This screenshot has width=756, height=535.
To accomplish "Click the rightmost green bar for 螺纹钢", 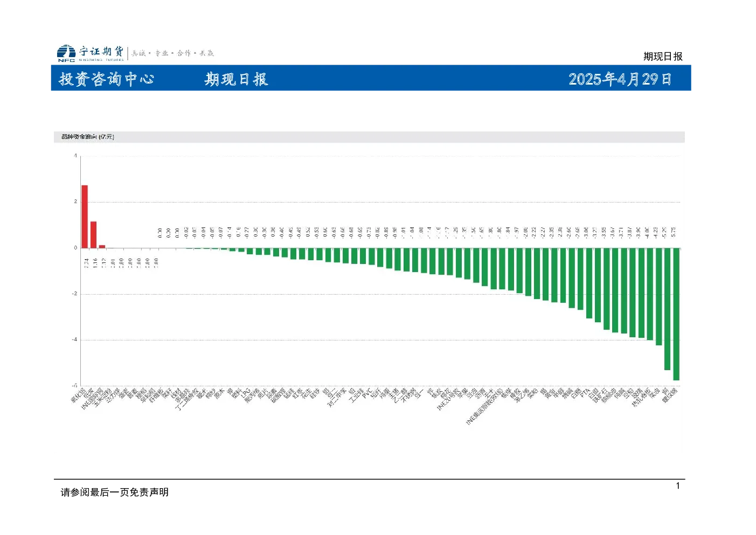I will pyautogui.click(x=676, y=314).
